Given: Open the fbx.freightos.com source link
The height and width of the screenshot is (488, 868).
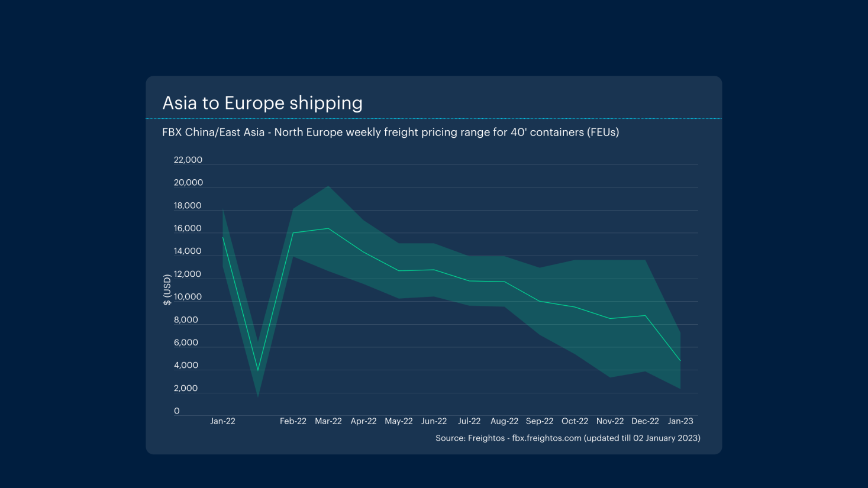Looking at the screenshot, I should click(x=546, y=438).
